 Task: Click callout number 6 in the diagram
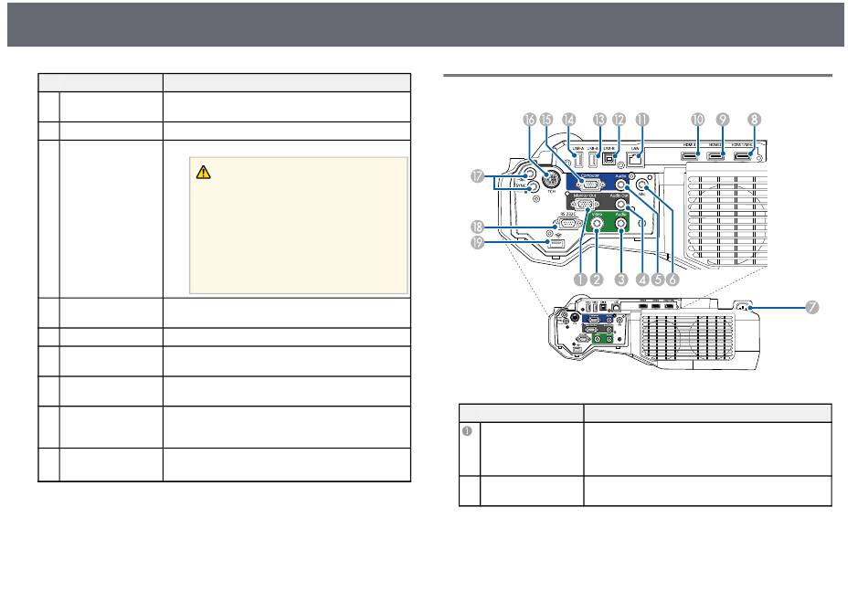(x=672, y=280)
